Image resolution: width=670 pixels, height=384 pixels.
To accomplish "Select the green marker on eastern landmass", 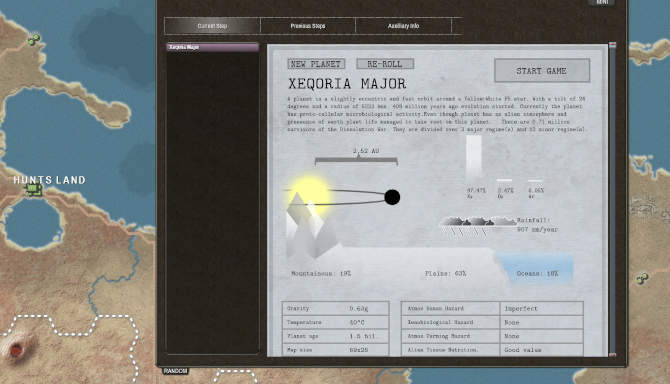I will click(642, 279).
